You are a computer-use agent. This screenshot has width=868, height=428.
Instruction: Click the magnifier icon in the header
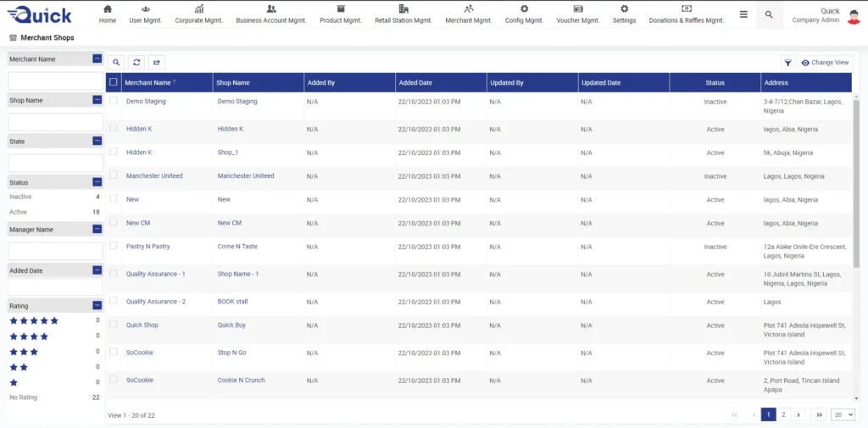click(769, 14)
